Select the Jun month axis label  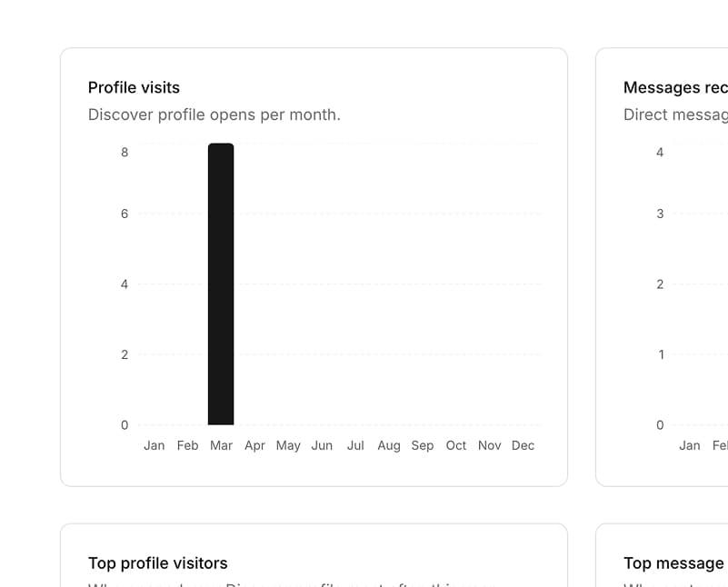(322, 445)
